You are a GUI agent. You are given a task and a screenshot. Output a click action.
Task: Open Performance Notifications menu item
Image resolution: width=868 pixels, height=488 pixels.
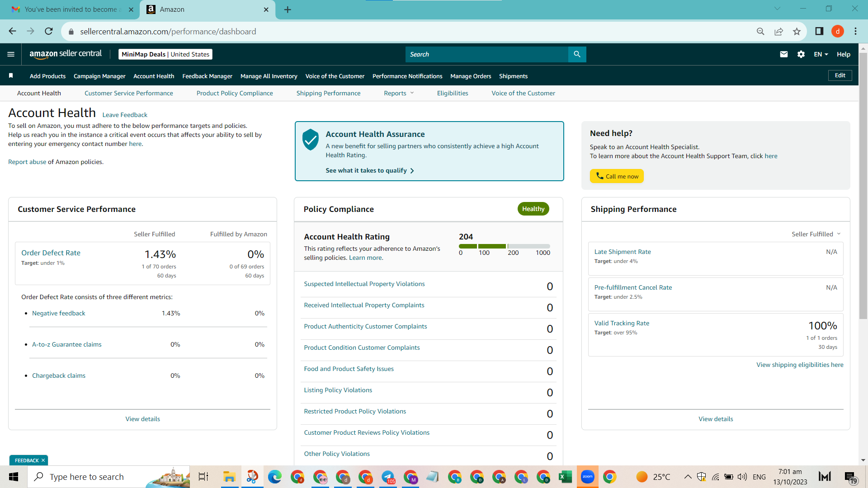pos(407,76)
